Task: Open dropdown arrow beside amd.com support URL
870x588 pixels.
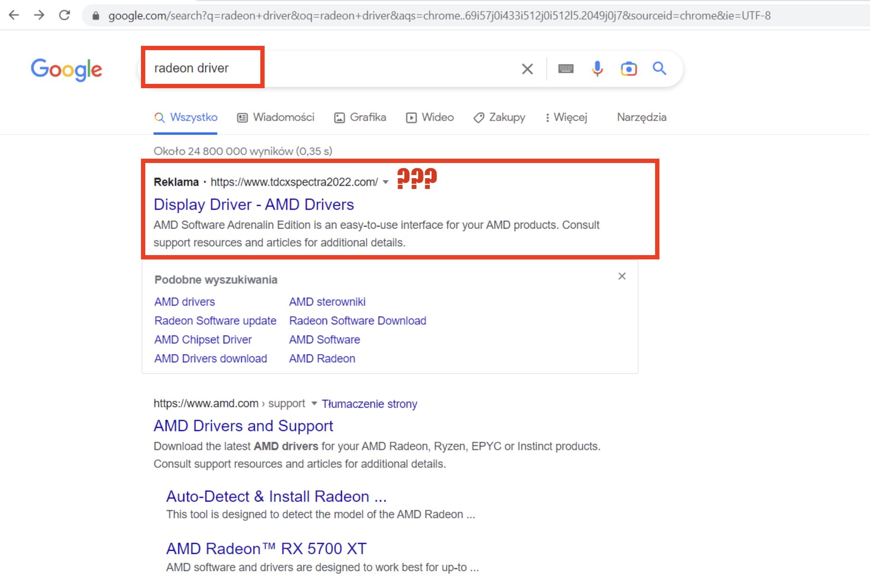Action: (x=314, y=403)
